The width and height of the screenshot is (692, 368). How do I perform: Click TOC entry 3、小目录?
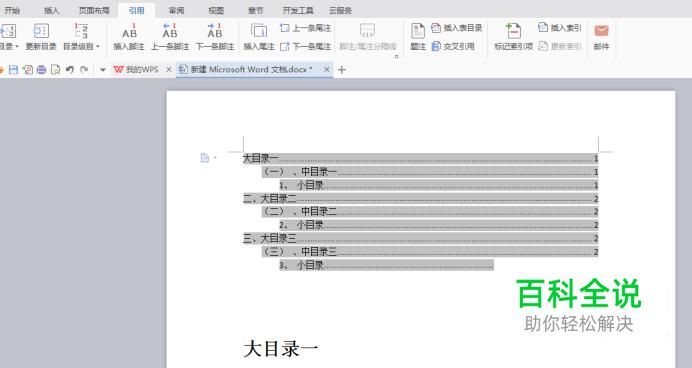(x=386, y=265)
